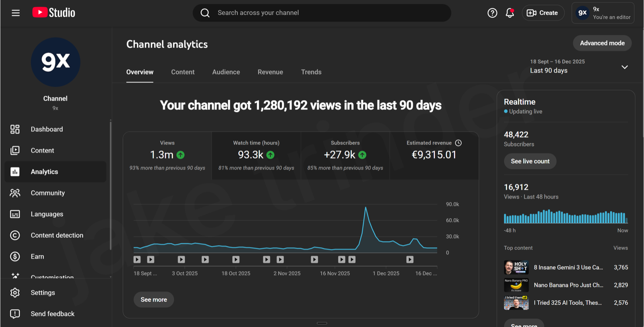
Task: Switch to the Trends tab
Action: point(311,72)
